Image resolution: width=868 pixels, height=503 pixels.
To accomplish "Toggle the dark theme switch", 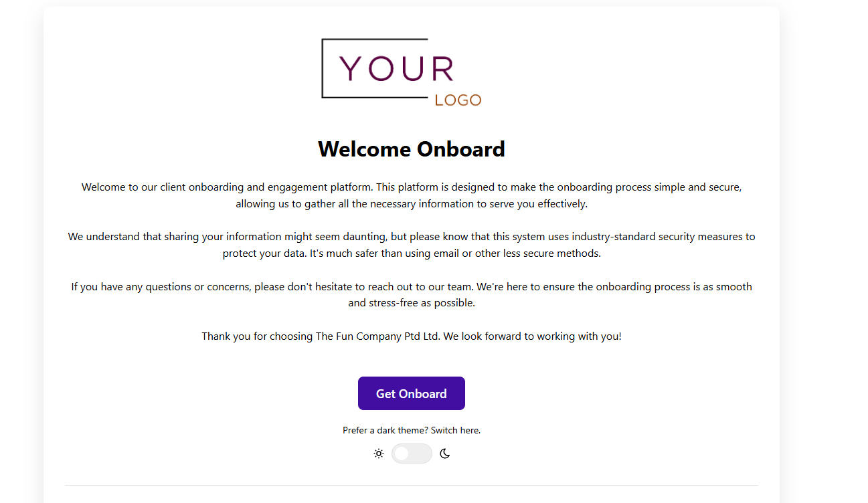I will coord(412,454).
